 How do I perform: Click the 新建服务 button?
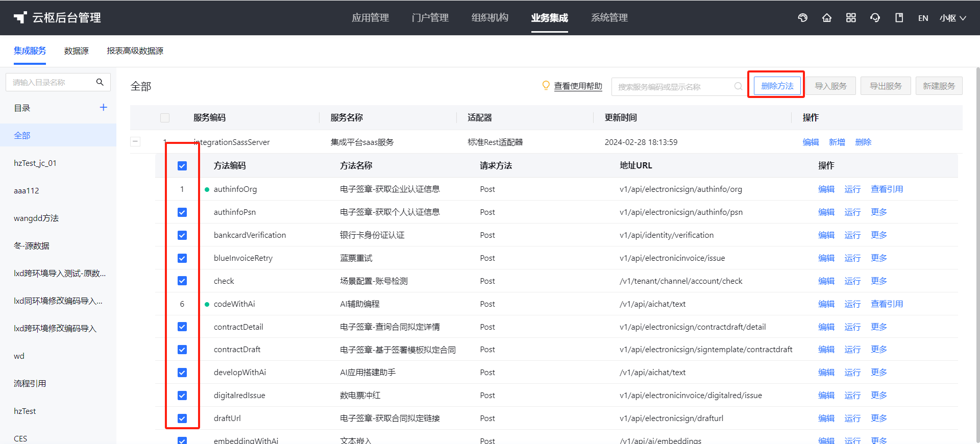[939, 86]
